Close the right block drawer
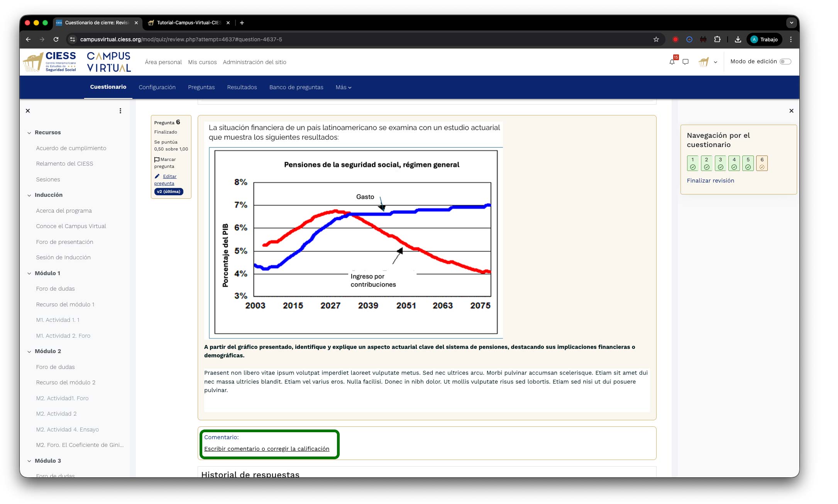The image size is (838, 504). (791, 111)
